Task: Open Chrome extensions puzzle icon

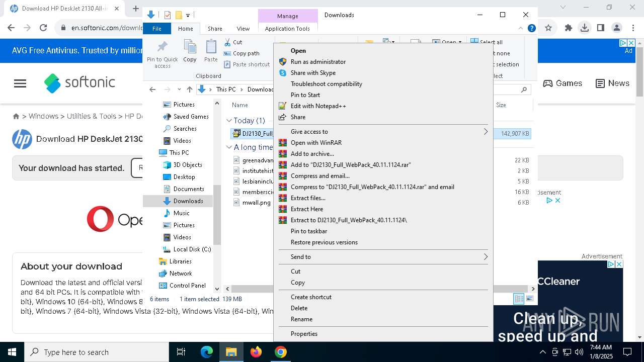Action: click(568, 28)
